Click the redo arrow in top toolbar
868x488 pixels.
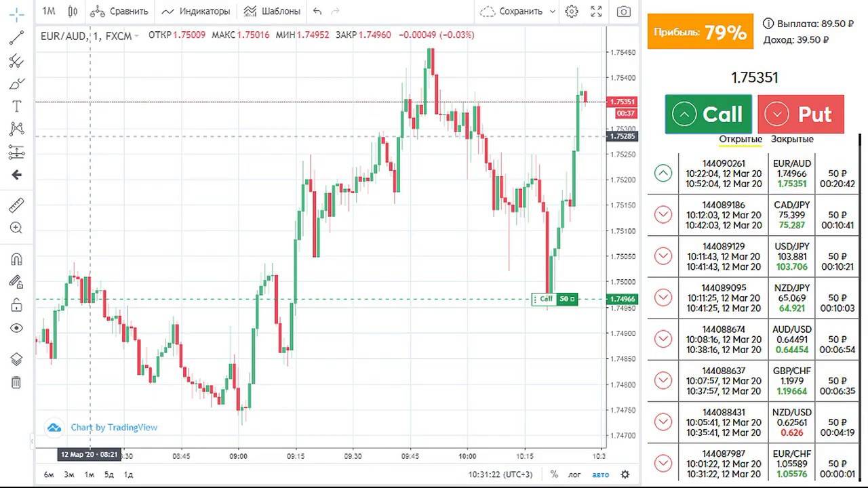pos(335,12)
